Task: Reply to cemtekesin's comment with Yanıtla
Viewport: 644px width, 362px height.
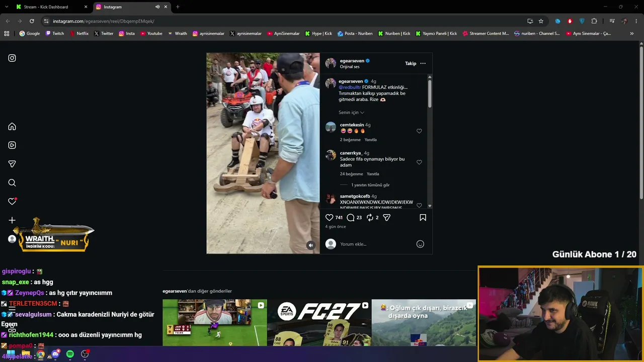Action: (371, 140)
